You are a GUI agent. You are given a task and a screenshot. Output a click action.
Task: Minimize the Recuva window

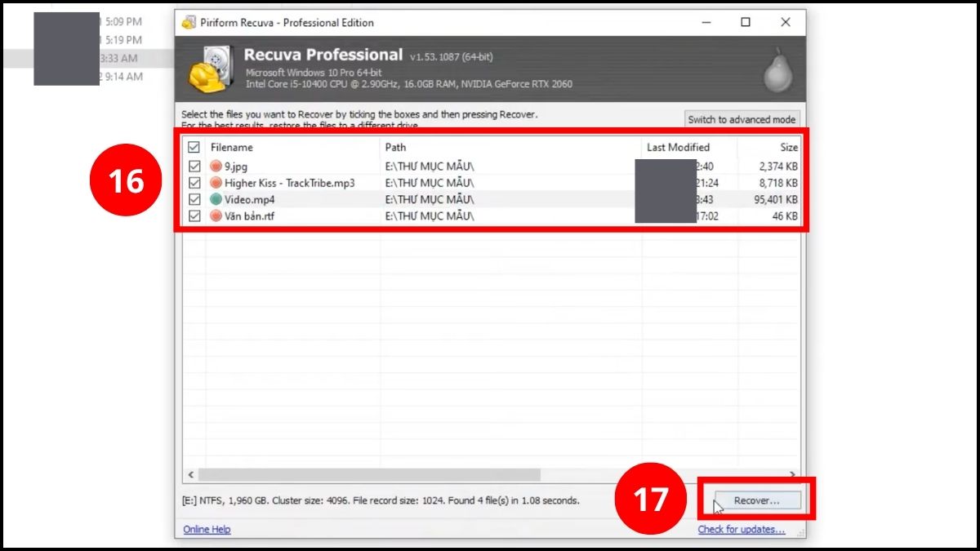coord(705,22)
